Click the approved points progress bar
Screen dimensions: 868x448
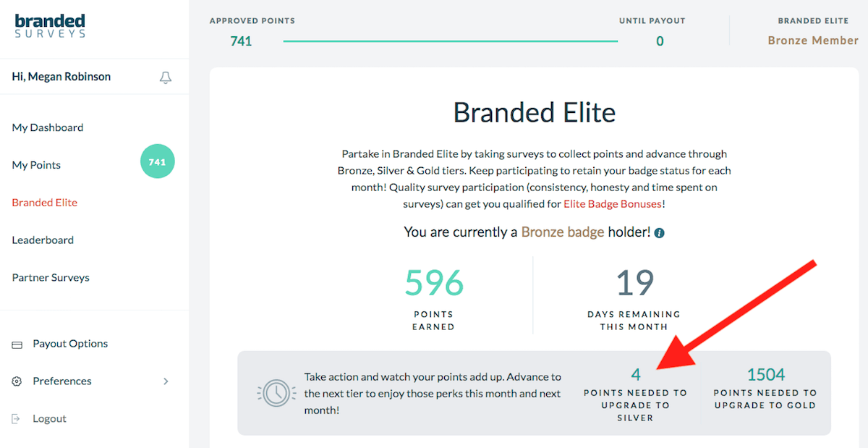pos(451,42)
